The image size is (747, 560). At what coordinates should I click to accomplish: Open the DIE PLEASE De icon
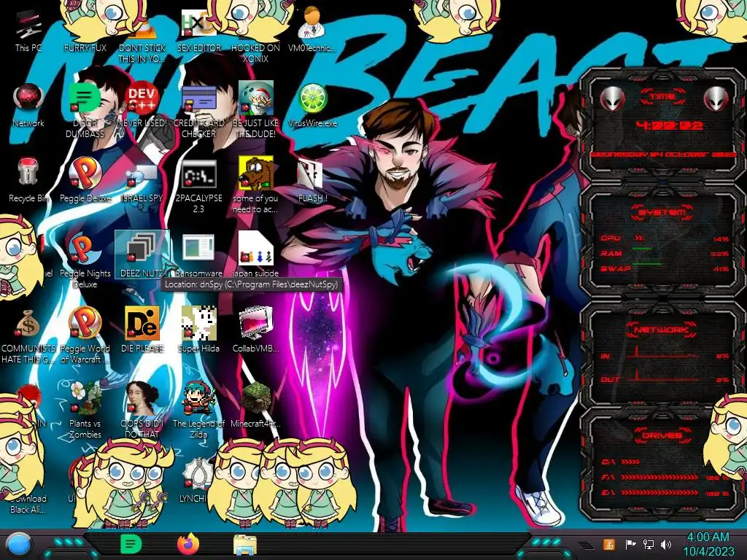tap(142, 330)
